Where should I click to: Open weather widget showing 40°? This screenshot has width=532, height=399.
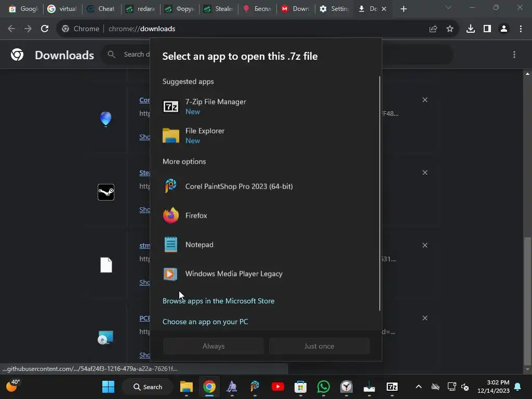(x=13, y=386)
